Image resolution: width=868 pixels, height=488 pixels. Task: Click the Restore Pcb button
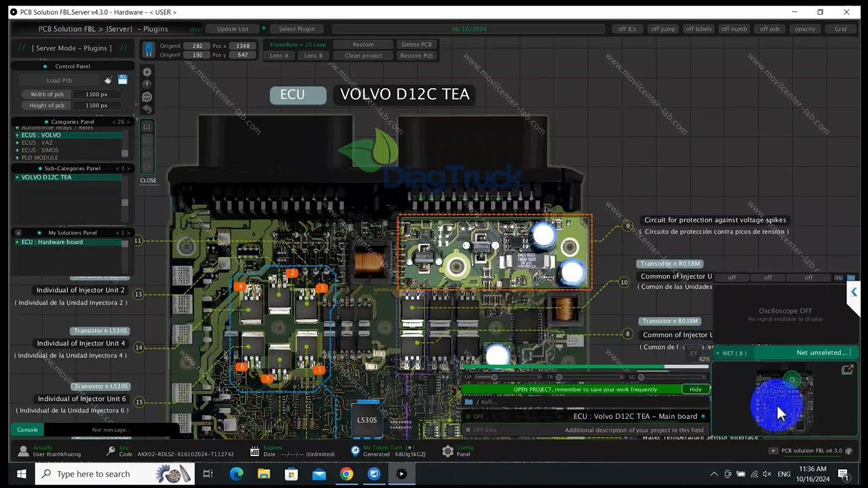tap(416, 56)
